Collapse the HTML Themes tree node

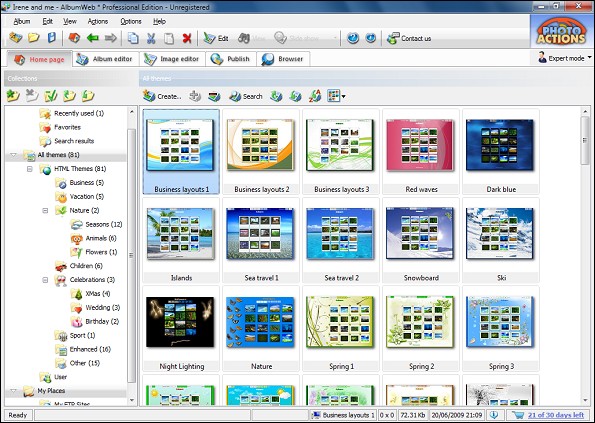click(x=30, y=169)
